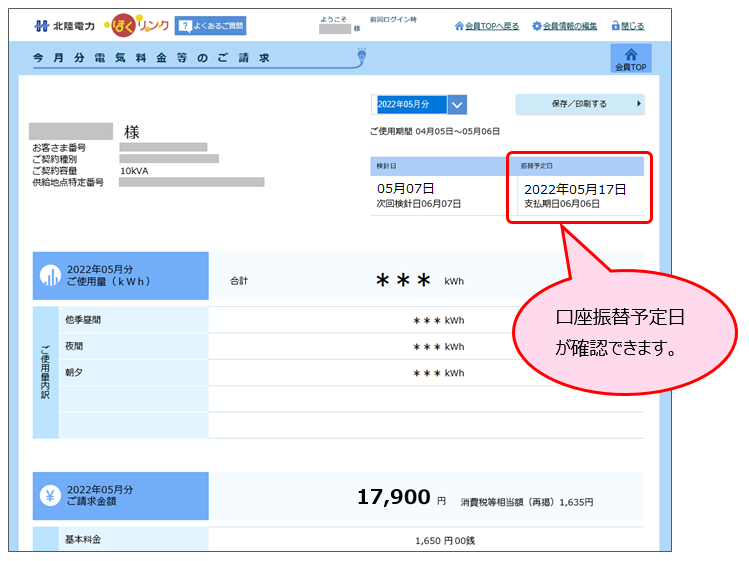749x561 pixels.
Task: Click the 閉じる lock link
Action: pyautogui.click(x=625, y=26)
